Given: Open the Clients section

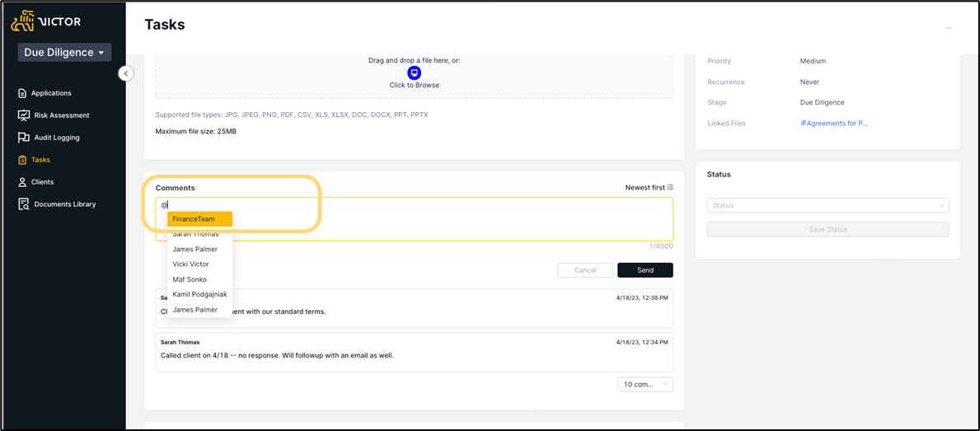Looking at the screenshot, I should [43, 182].
